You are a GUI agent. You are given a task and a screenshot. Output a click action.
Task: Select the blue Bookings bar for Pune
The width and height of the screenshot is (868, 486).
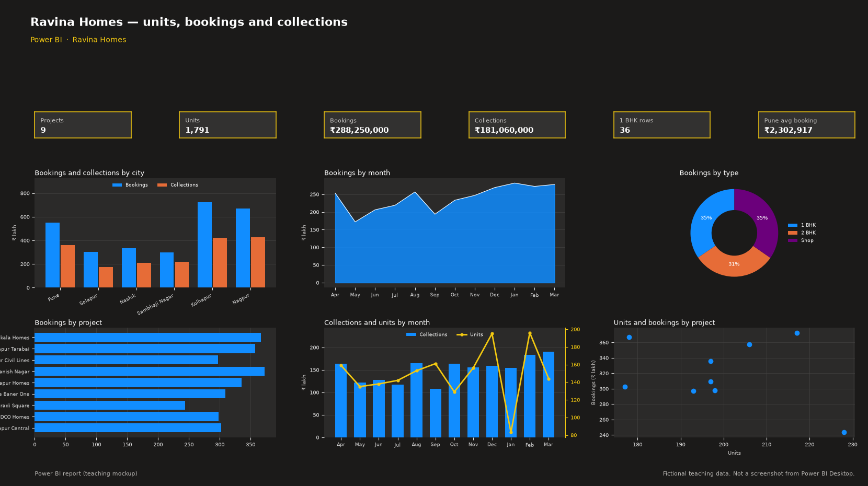click(x=52, y=255)
